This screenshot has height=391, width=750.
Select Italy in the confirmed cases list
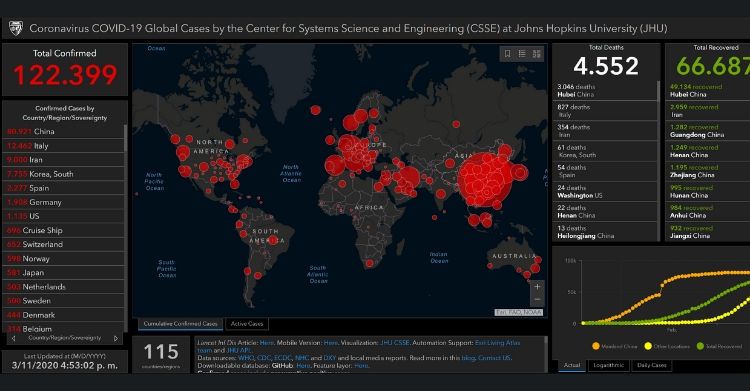click(x=64, y=145)
